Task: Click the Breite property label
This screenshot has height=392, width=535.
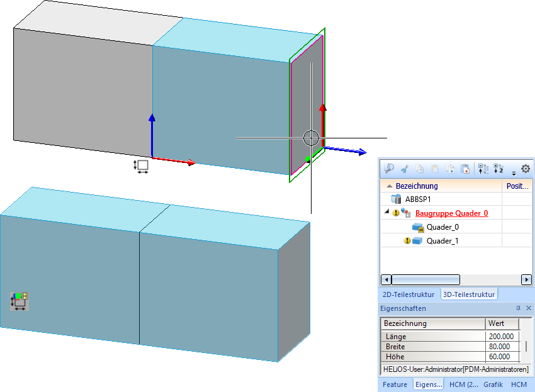Action: (395, 347)
